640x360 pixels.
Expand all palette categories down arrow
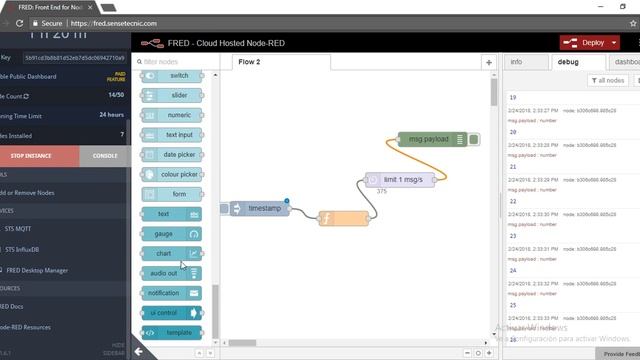click(210, 353)
